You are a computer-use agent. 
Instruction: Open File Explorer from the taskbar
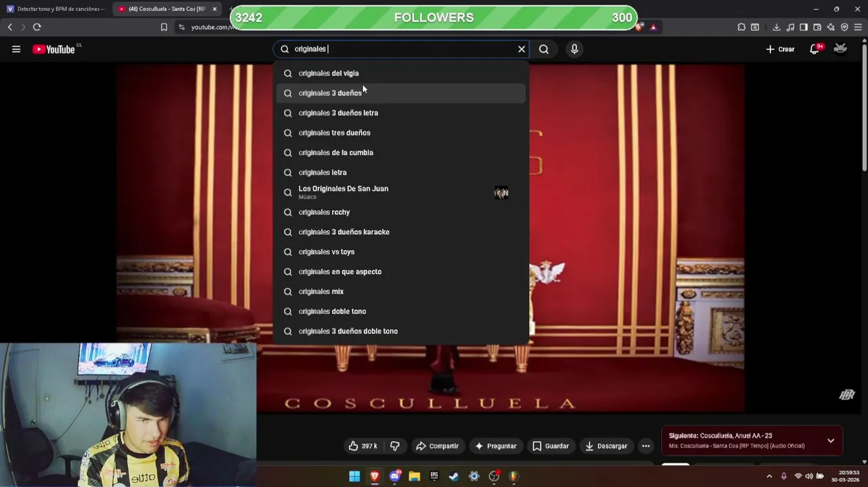(414, 476)
